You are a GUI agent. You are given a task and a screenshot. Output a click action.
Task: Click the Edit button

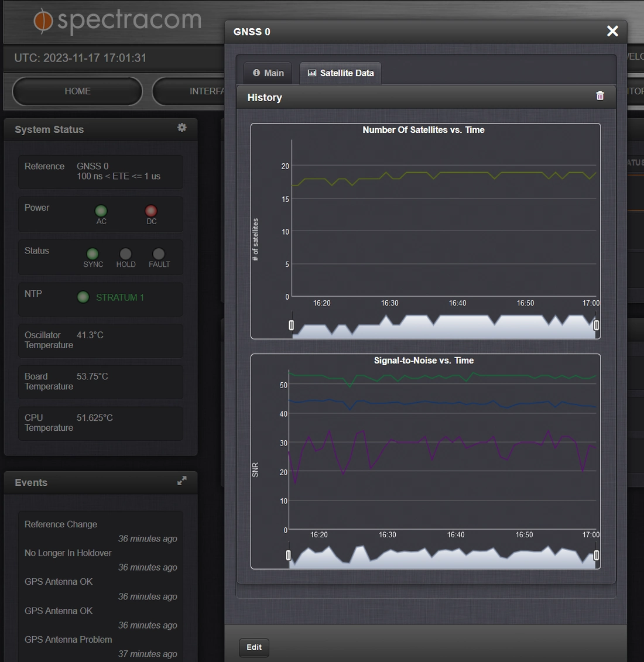click(254, 647)
